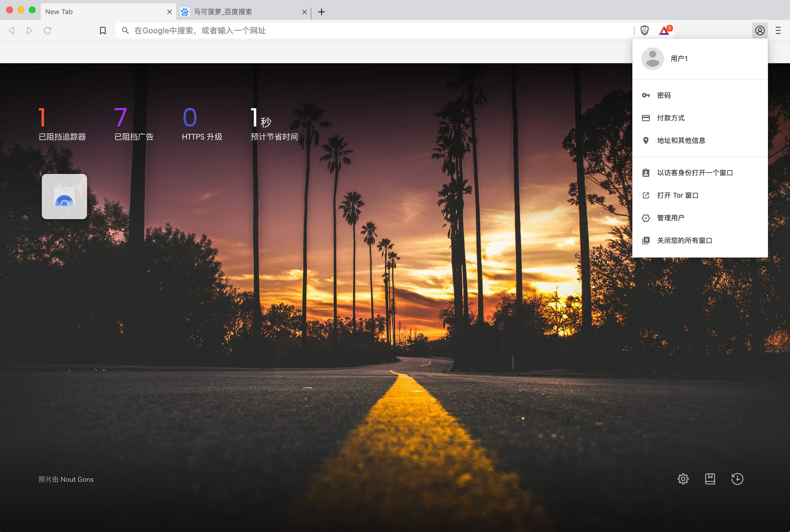Reload the current page
Screen dimensions: 790x532
(47, 30)
